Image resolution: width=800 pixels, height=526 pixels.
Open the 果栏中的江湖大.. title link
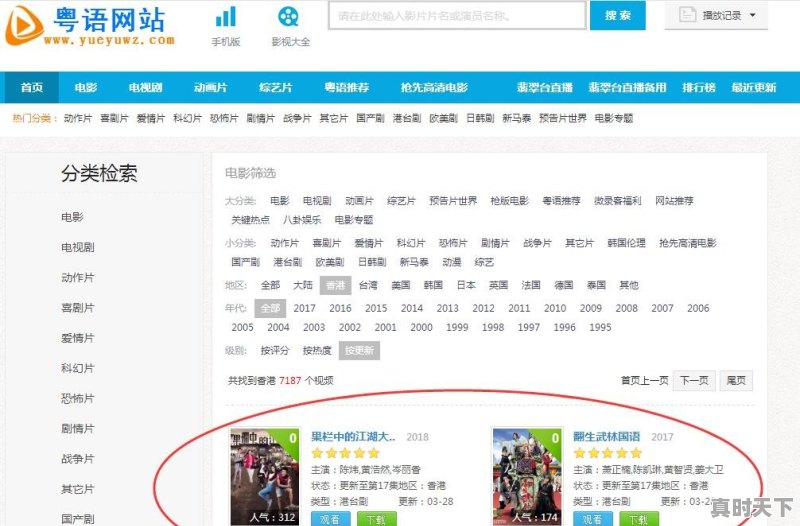353,437
